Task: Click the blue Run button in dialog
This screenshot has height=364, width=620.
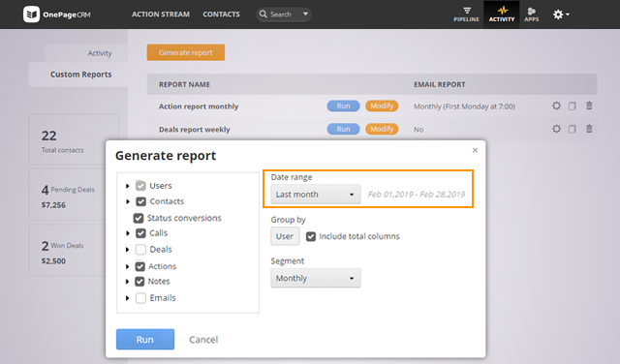Action: click(x=145, y=339)
